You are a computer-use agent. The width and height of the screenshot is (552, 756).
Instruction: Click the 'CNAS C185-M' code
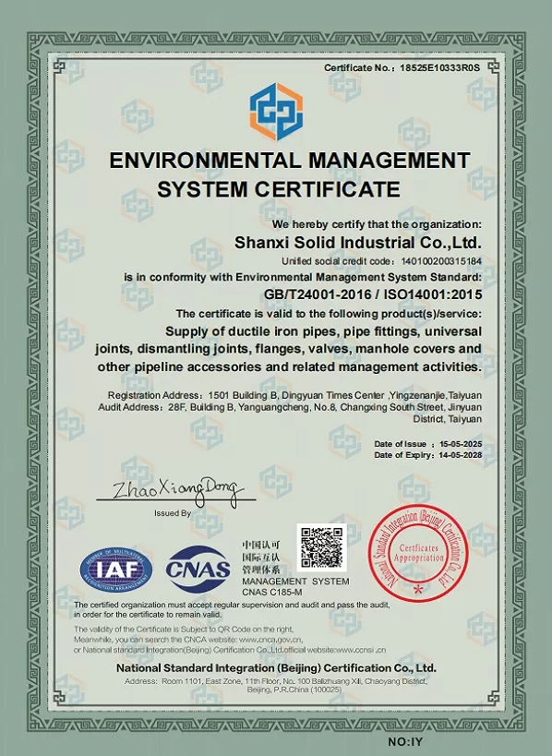coord(272,593)
